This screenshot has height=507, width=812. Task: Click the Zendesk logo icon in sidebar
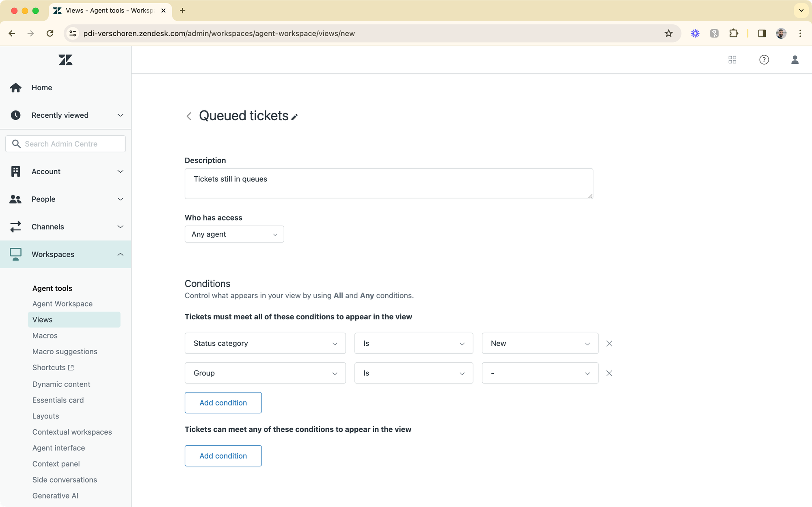coord(65,60)
